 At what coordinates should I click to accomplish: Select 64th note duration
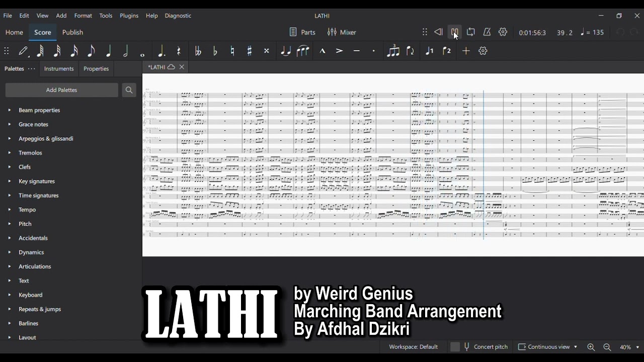pyautogui.click(x=40, y=51)
